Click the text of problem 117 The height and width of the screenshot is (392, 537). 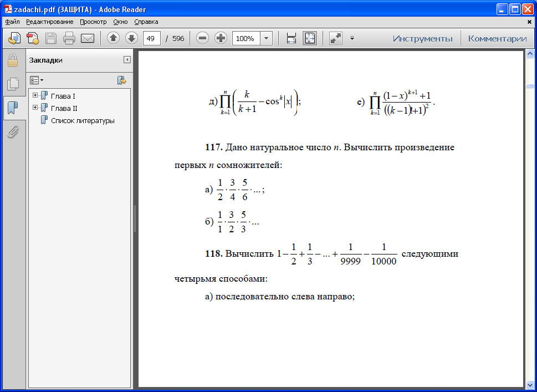pyautogui.click(x=314, y=156)
